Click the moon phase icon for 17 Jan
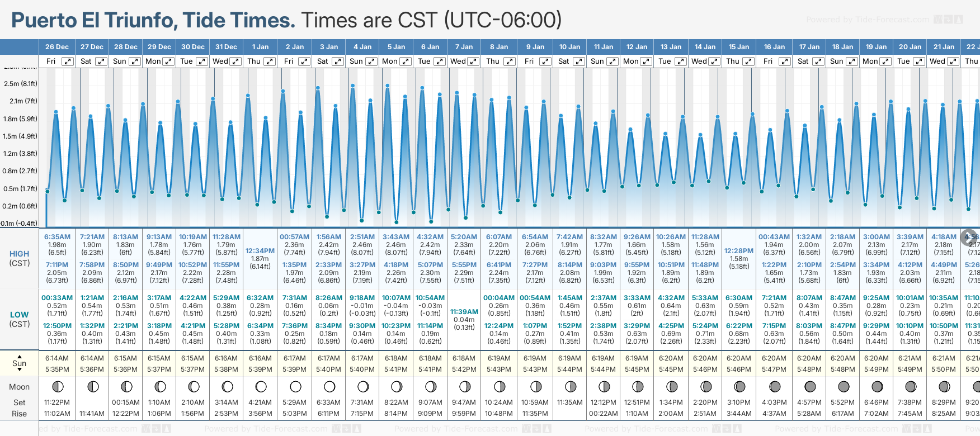Screen dimensions: 980x436 click(x=809, y=386)
